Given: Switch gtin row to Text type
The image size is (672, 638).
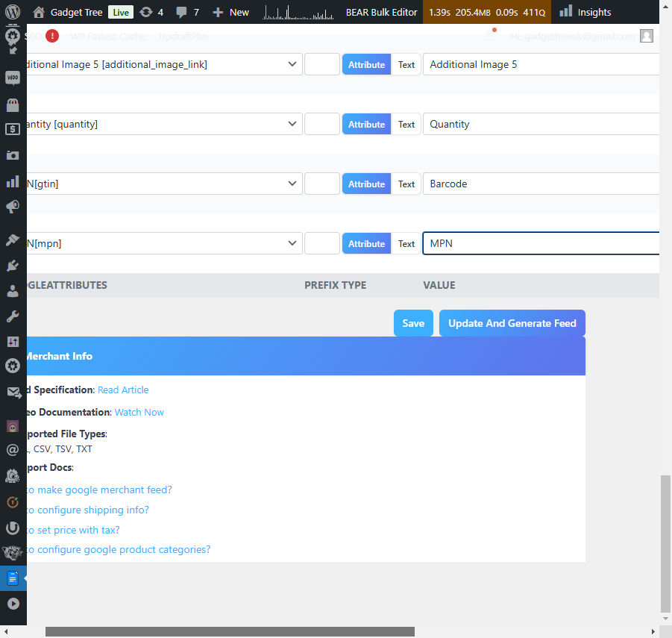Looking at the screenshot, I should click(406, 184).
